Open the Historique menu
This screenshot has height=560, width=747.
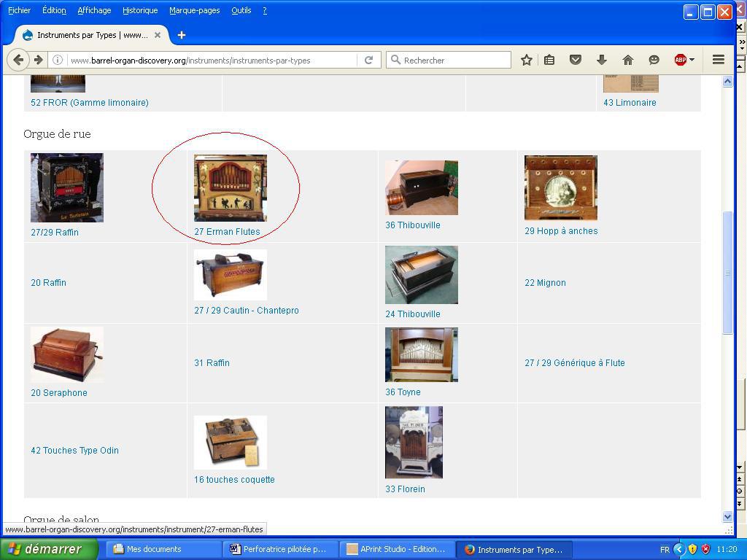(x=140, y=10)
